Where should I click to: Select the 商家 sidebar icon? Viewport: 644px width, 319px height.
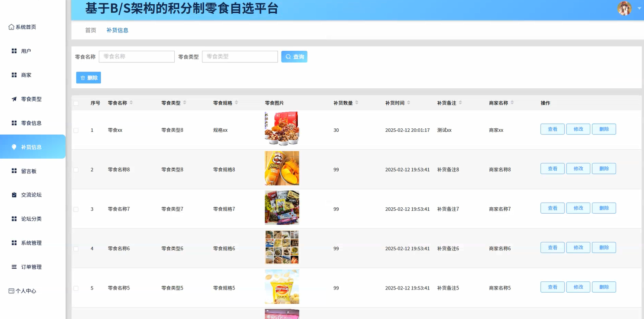click(26, 75)
